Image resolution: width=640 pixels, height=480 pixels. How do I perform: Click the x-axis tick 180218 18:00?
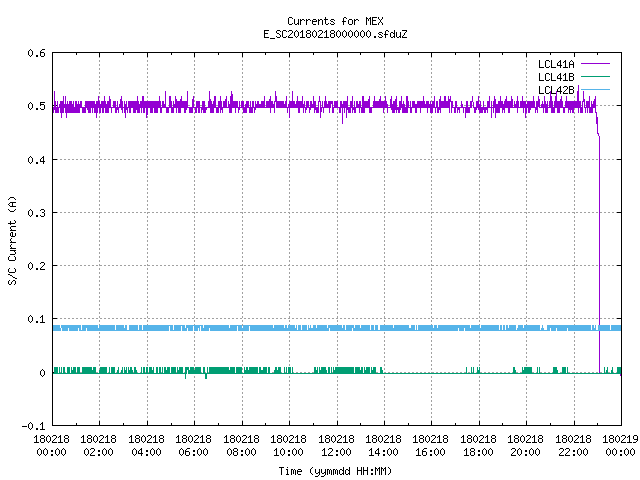click(x=479, y=446)
